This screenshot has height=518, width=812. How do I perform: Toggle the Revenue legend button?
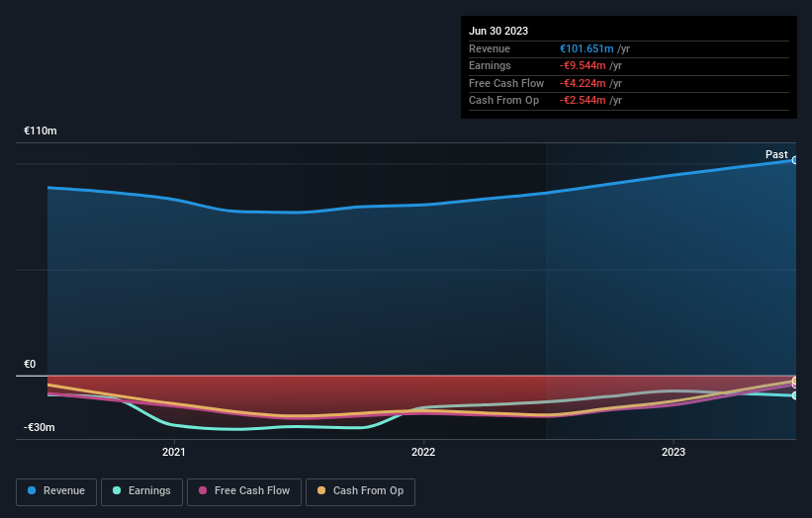tap(56, 491)
